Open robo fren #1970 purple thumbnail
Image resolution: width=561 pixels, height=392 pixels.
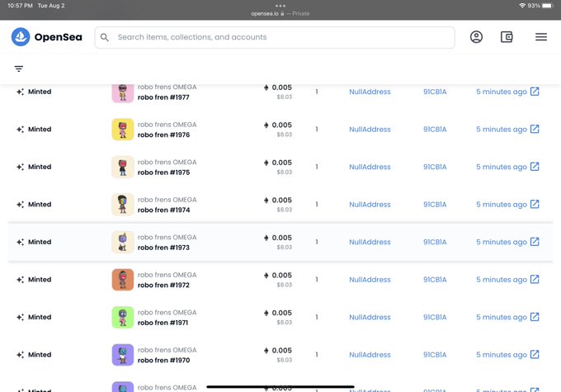[x=123, y=355]
